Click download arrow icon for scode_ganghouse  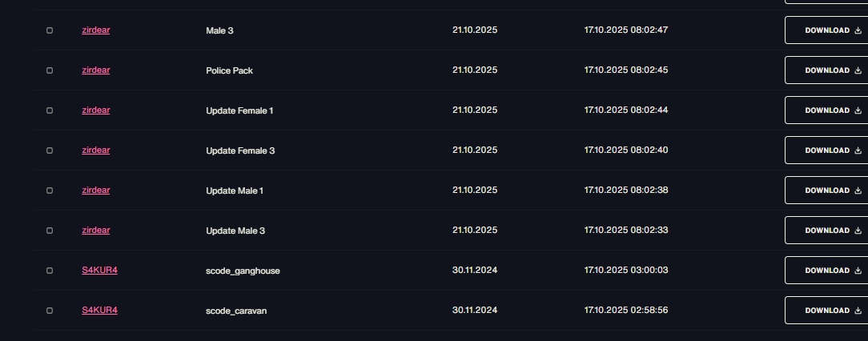(858, 270)
